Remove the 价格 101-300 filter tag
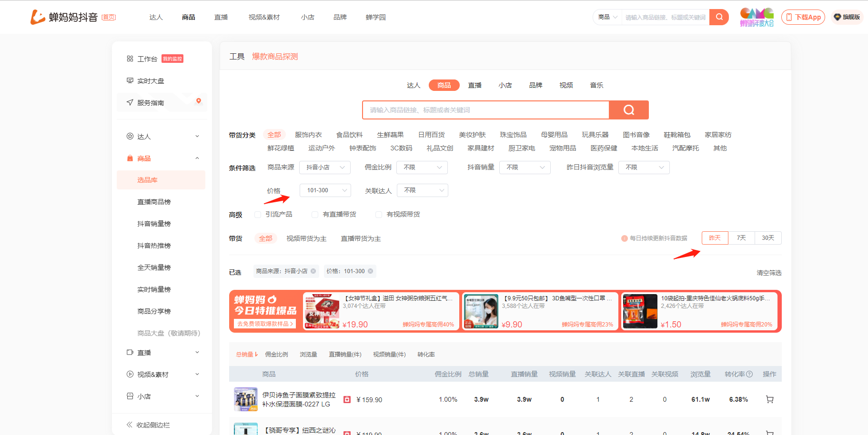This screenshot has height=435, width=868. click(x=370, y=271)
